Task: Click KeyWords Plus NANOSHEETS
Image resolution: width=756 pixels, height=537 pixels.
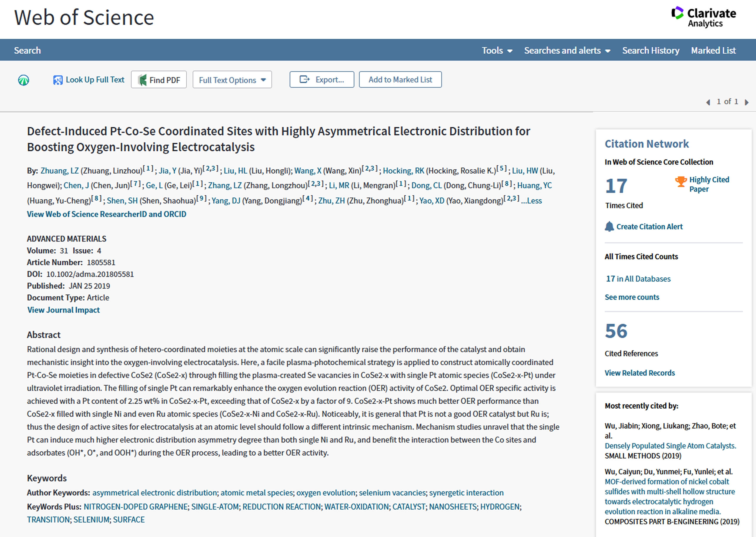Action: pos(453,507)
